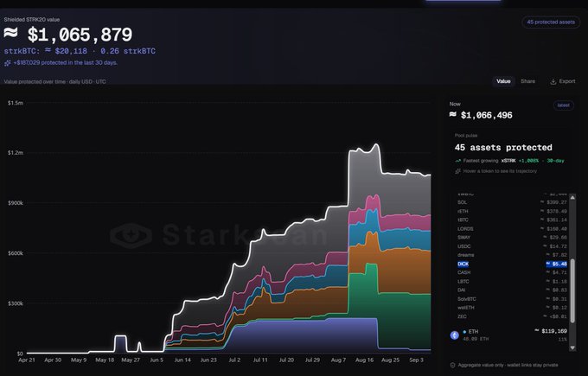Screen dimensions: 588x376
Task: Click the green band in stacked chart
Action: click(405, 321)
